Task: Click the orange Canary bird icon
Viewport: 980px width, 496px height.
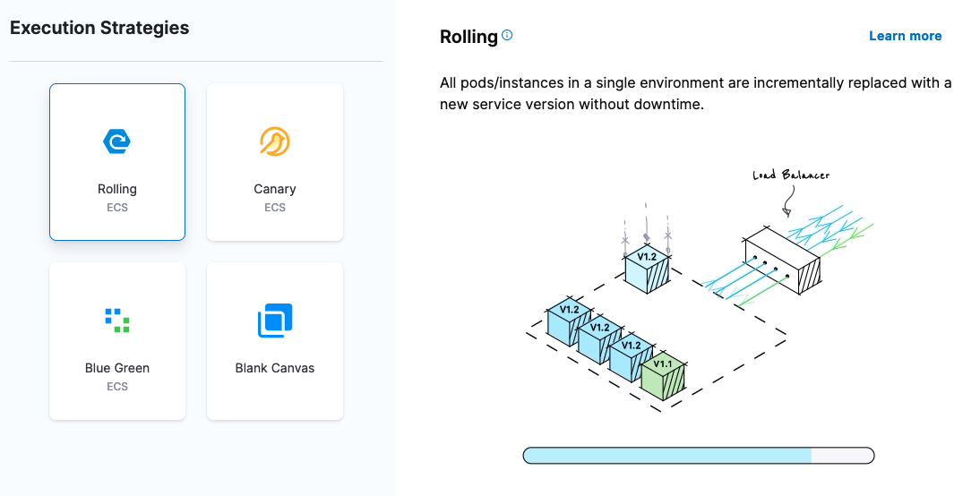Action: coord(275,141)
